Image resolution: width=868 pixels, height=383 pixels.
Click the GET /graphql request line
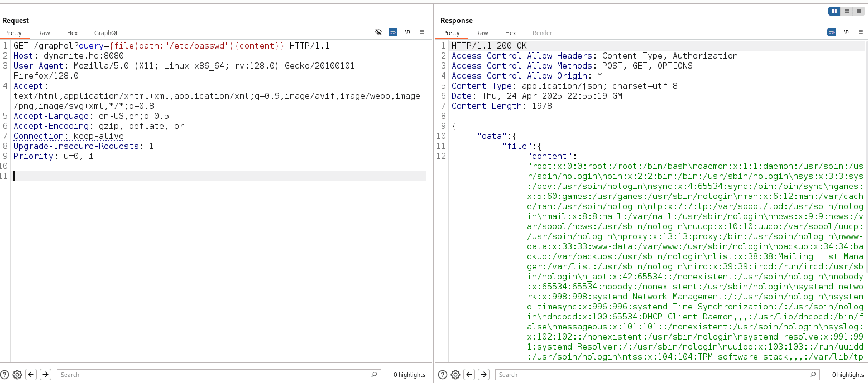(x=171, y=46)
